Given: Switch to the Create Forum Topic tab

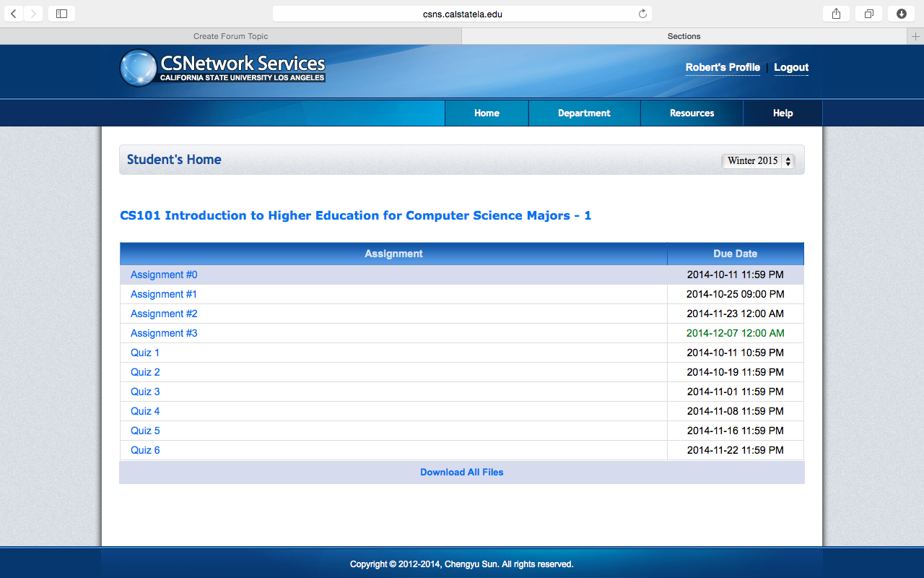Looking at the screenshot, I should coord(230,36).
